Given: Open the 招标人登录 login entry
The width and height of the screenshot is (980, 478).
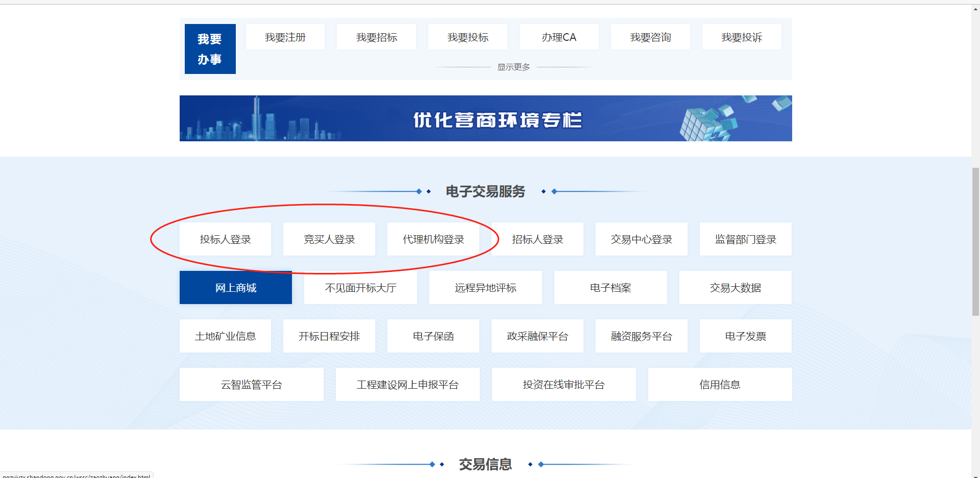Looking at the screenshot, I should 537,239.
